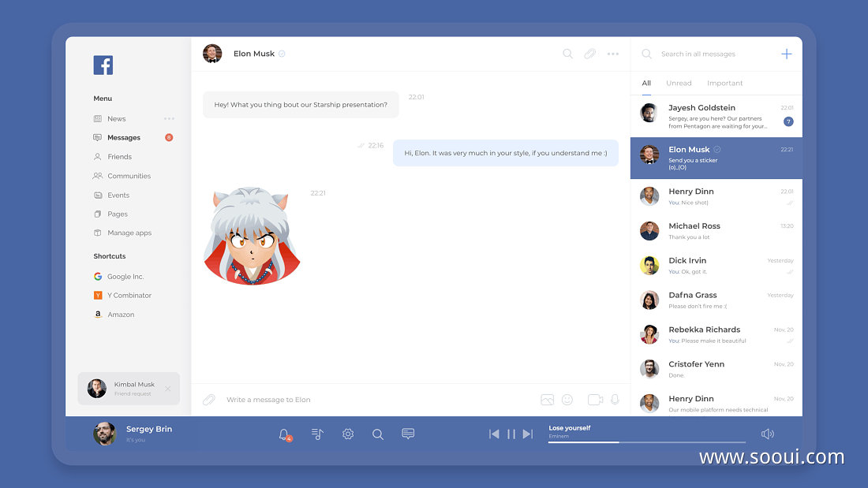Open Pages in the sidebar
Image resolution: width=868 pixels, height=488 pixels.
pos(118,214)
